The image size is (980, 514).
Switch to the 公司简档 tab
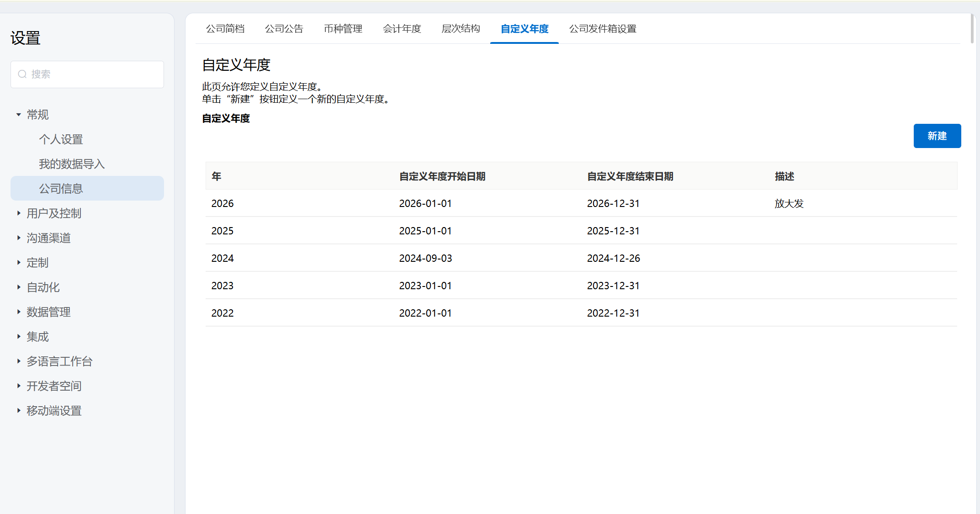click(x=225, y=29)
